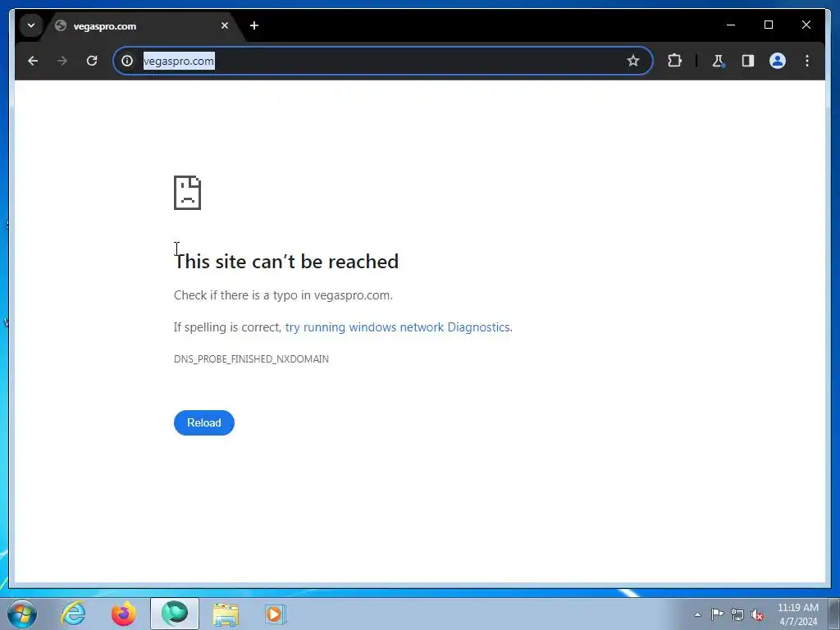Open the tab search dropdown arrow
Screen dimensions: 840x630
[31, 25]
